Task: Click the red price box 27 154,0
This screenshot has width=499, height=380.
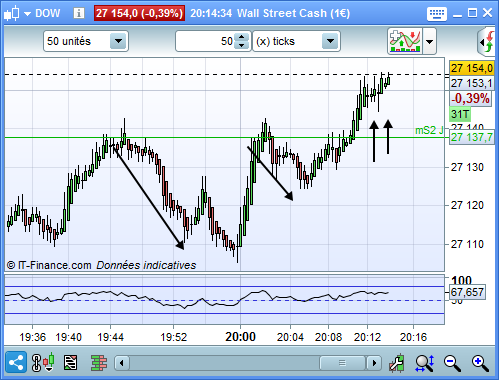Action: 139,13
